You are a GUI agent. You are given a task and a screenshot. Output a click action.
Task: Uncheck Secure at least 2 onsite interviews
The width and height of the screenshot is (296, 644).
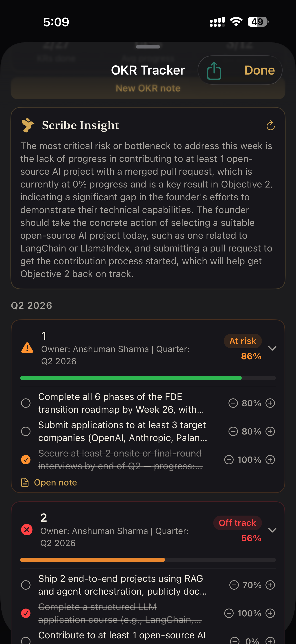pyautogui.click(x=26, y=459)
